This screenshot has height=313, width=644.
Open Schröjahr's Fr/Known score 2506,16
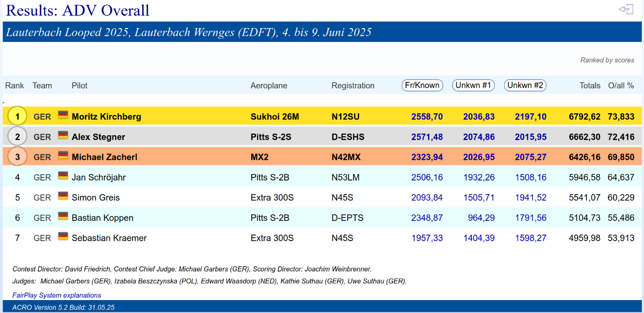[x=427, y=177]
